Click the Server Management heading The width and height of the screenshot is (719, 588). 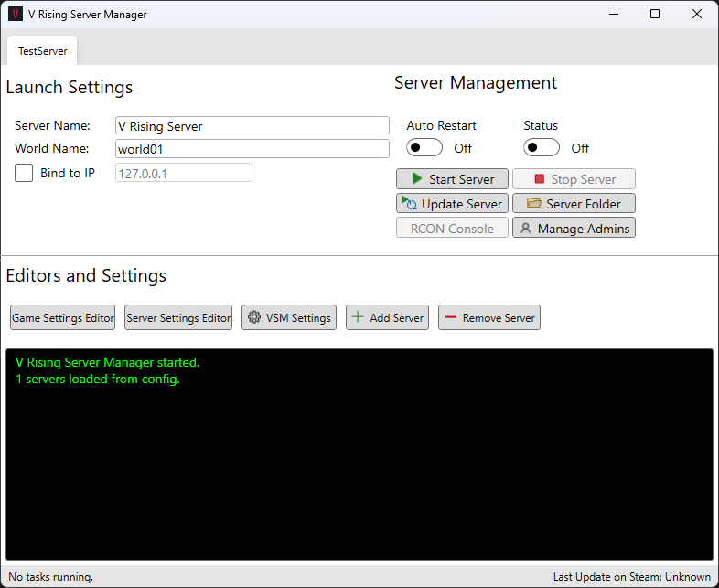pyautogui.click(x=476, y=83)
